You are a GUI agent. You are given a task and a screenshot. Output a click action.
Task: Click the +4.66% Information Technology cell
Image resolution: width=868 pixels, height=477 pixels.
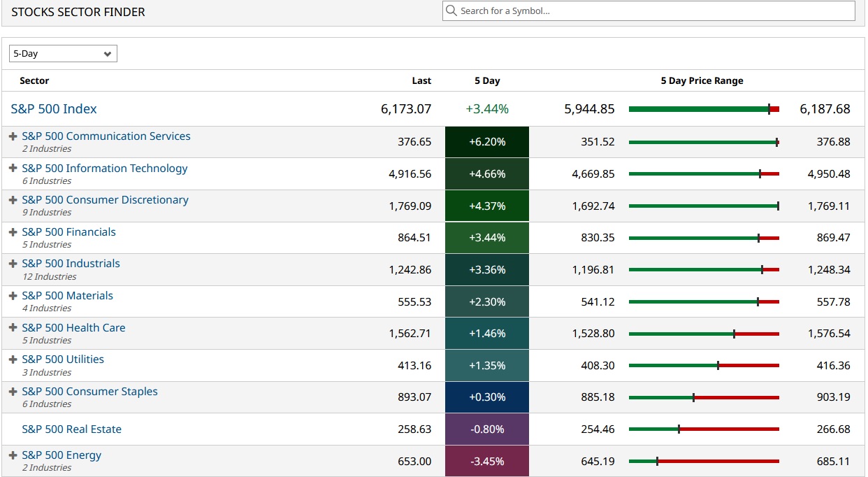(x=487, y=174)
